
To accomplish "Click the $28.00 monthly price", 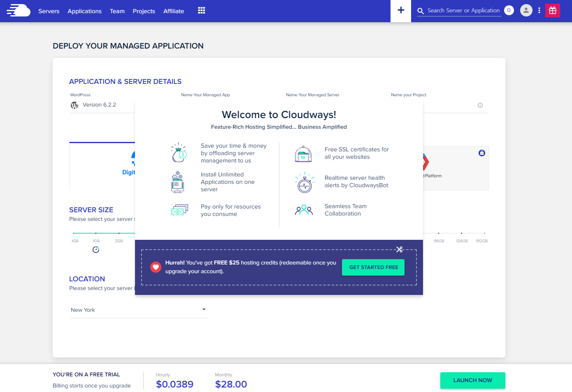I will tap(231, 384).
